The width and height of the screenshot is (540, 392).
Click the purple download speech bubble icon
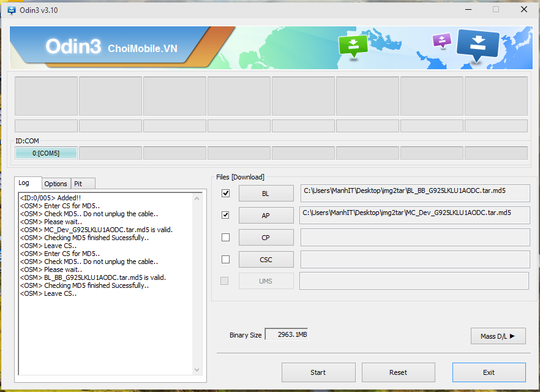(x=441, y=40)
